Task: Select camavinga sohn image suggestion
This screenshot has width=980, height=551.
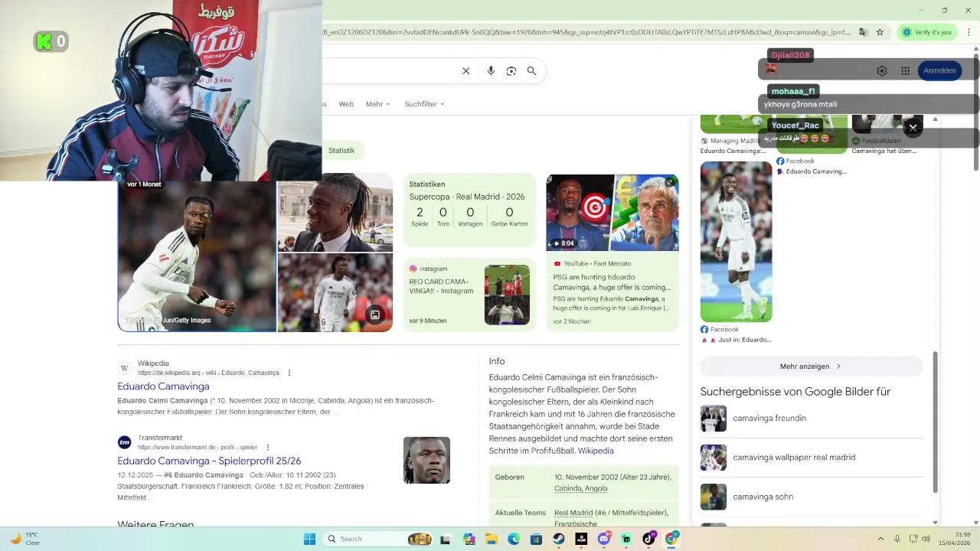Action: [x=811, y=497]
